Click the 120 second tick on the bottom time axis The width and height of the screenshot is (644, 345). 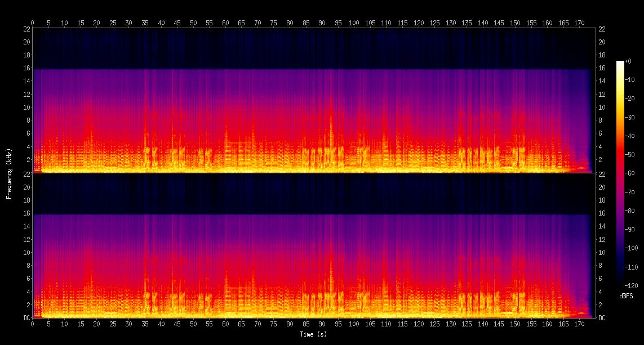point(418,324)
